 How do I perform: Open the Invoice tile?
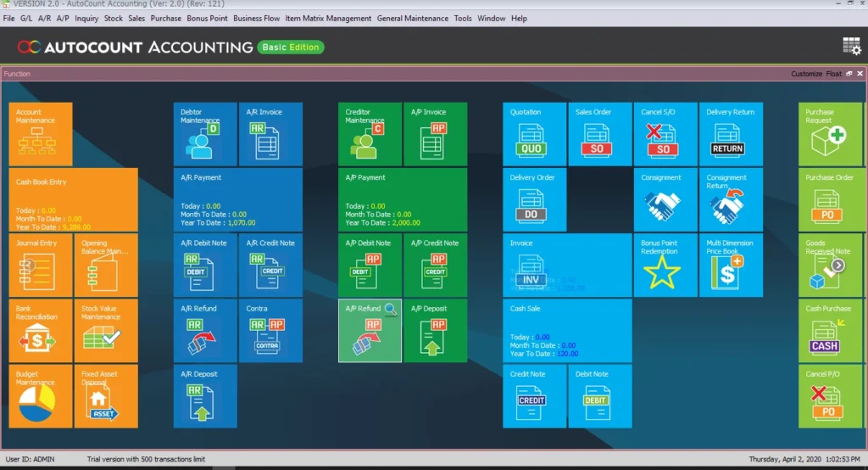567,265
